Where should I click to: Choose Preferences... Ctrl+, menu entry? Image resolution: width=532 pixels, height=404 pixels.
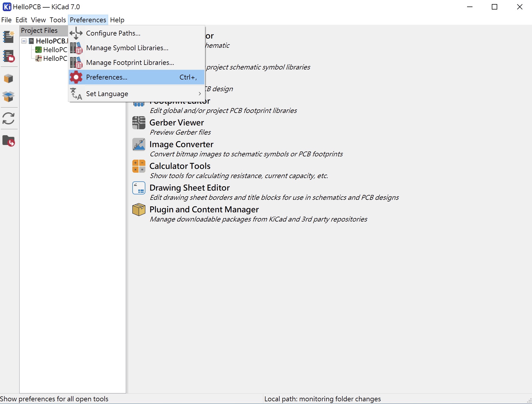(137, 77)
